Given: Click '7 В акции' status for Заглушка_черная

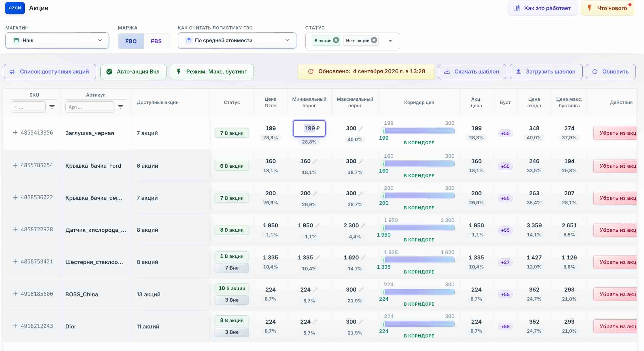Looking at the screenshot, I should 232,133.
